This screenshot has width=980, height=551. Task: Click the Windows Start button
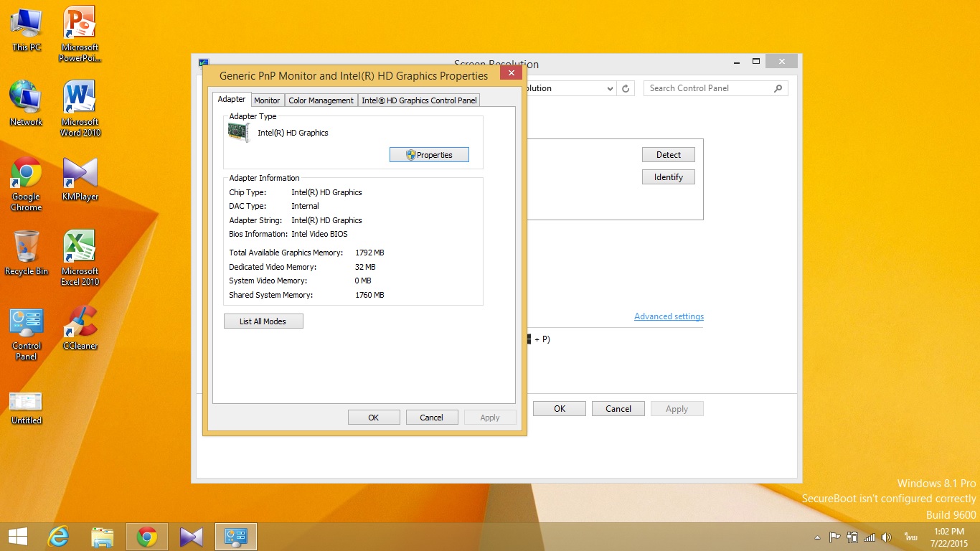[x=17, y=537]
